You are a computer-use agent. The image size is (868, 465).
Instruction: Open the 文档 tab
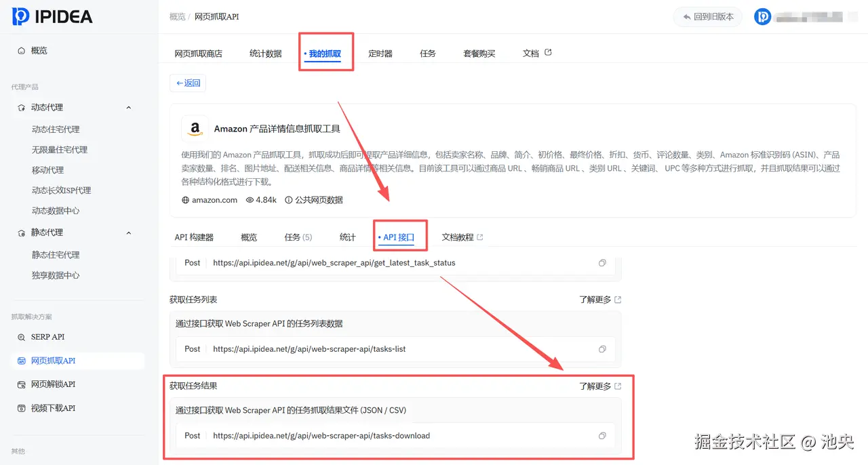[x=531, y=54]
